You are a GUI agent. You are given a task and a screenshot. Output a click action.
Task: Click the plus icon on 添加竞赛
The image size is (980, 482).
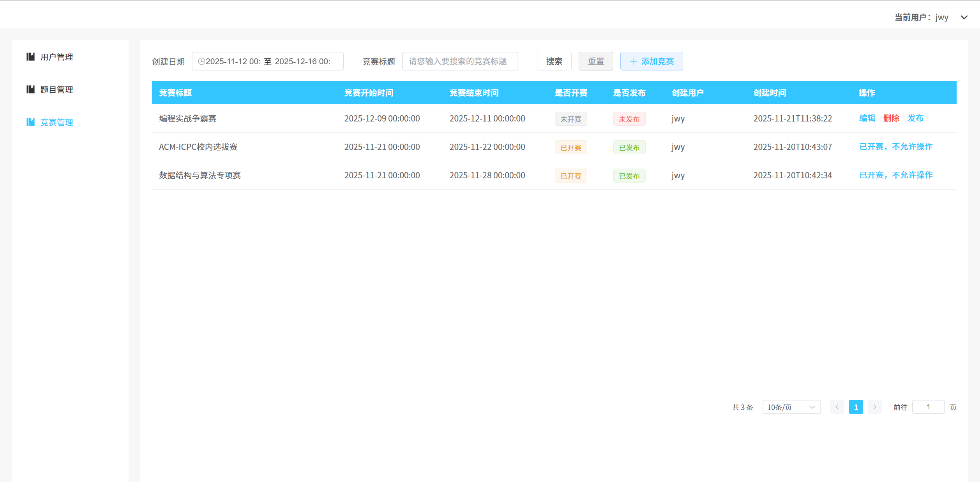pyautogui.click(x=633, y=61)
